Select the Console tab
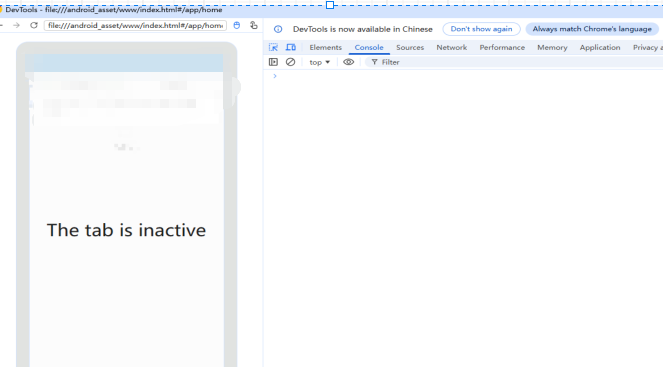 coord(369,47)
